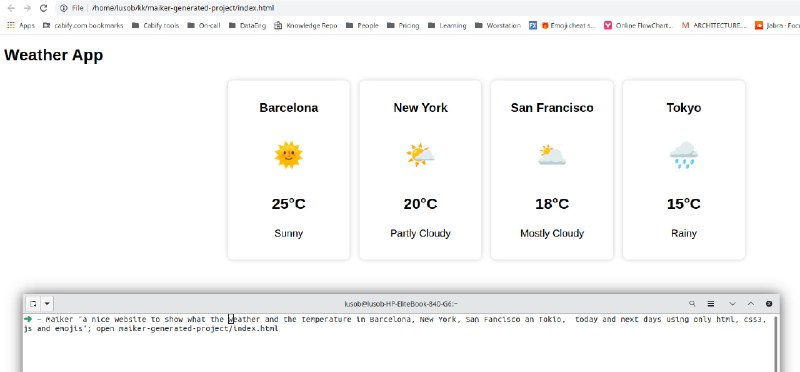Image resolution: width=800 pixels, height=372 pixels.
Task: Open the Cabify tools bookmarks folder
Action: pos(156,25)
